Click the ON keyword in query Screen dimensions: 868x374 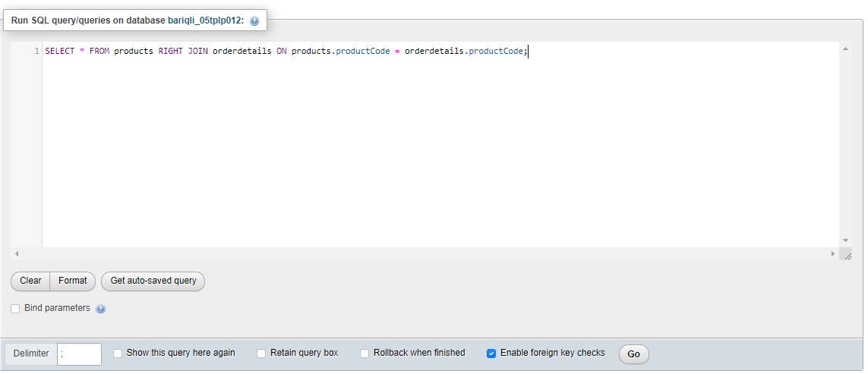pyautogui.click(x=282, y=51)
